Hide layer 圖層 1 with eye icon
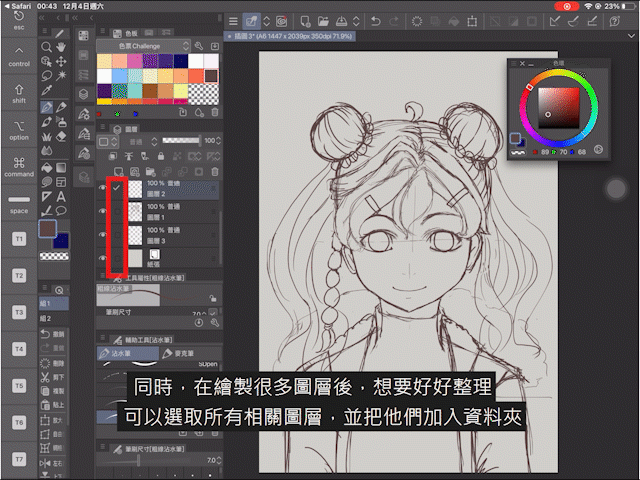The image size is (640, 480). click(x=102, y=211)
